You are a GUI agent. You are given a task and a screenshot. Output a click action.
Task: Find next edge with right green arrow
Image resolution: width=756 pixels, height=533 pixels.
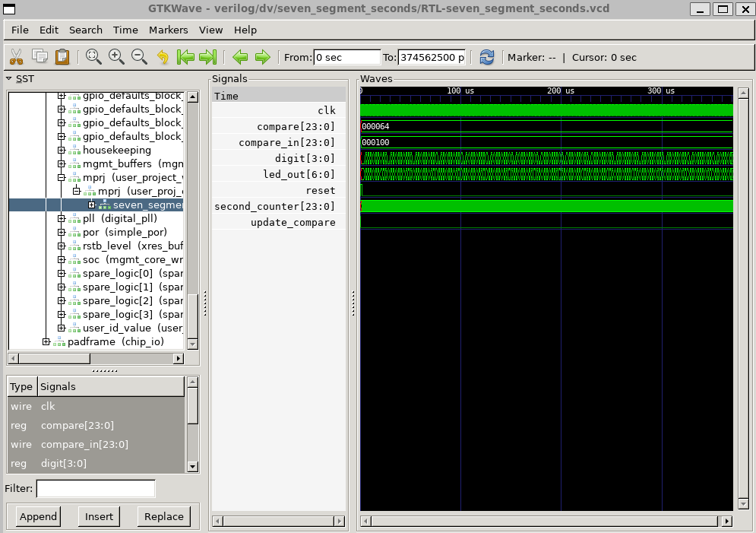(262, 57)
